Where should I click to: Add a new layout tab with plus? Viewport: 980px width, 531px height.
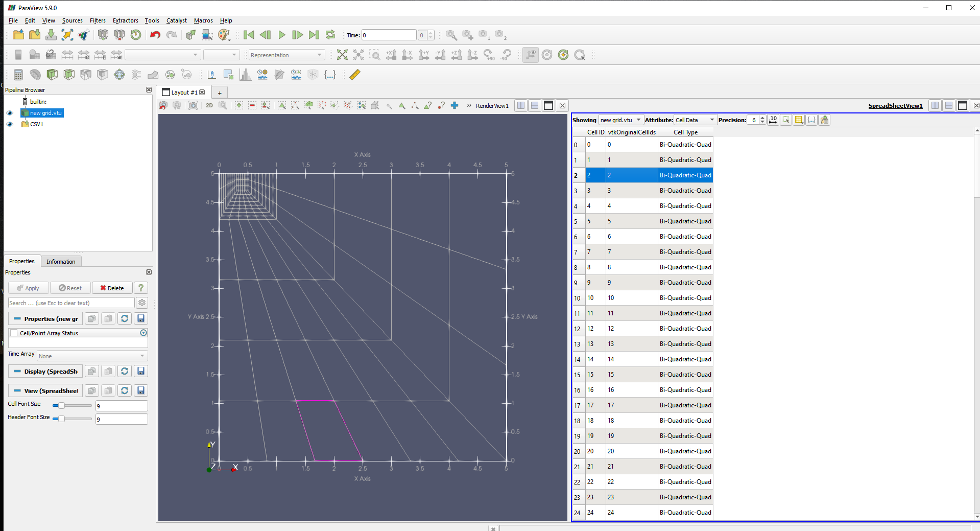[220, 93]
